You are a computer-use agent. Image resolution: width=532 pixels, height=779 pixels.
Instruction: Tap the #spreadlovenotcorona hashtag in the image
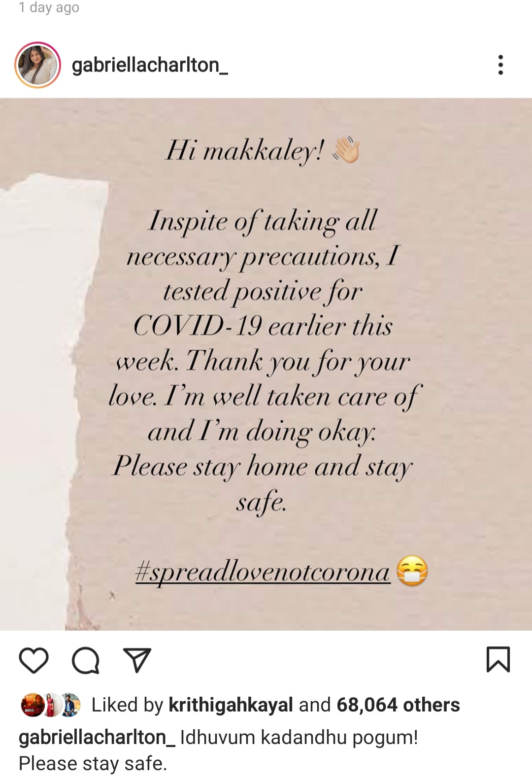(x=263, y=572)
